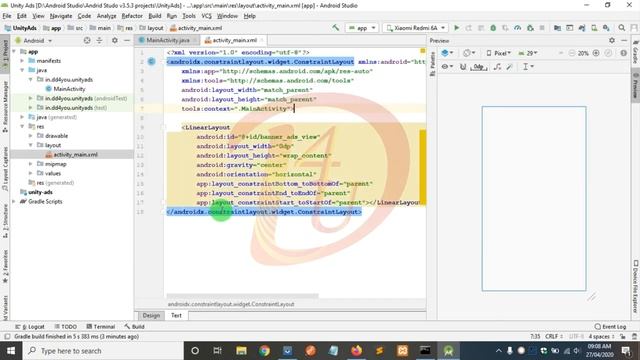Click Infer Constraints magic wand icon
The width and height of the screenshot is (640, 360).
pos(509,67)
